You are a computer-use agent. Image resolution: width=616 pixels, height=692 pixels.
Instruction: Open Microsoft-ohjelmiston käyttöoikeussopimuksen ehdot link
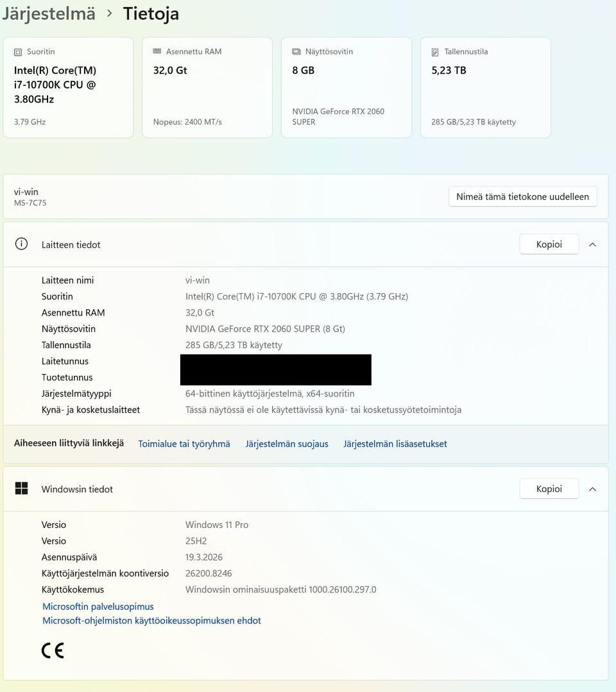tap(151, 621)
